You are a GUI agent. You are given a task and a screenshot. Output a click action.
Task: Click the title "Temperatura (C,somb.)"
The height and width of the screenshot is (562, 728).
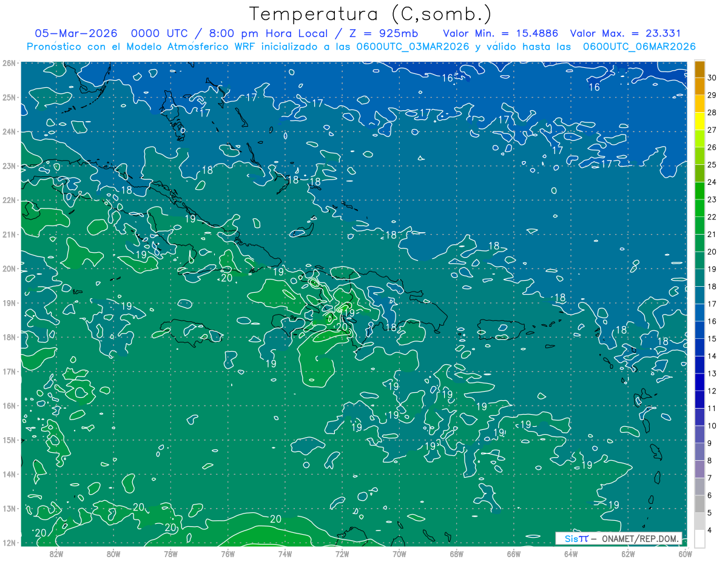371,14
